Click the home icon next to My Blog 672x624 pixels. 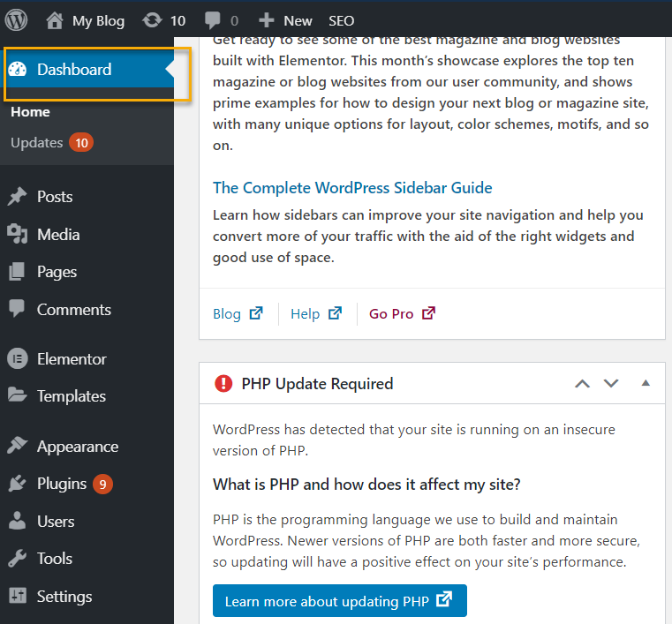pyautogui.click(x=55, y=20)
